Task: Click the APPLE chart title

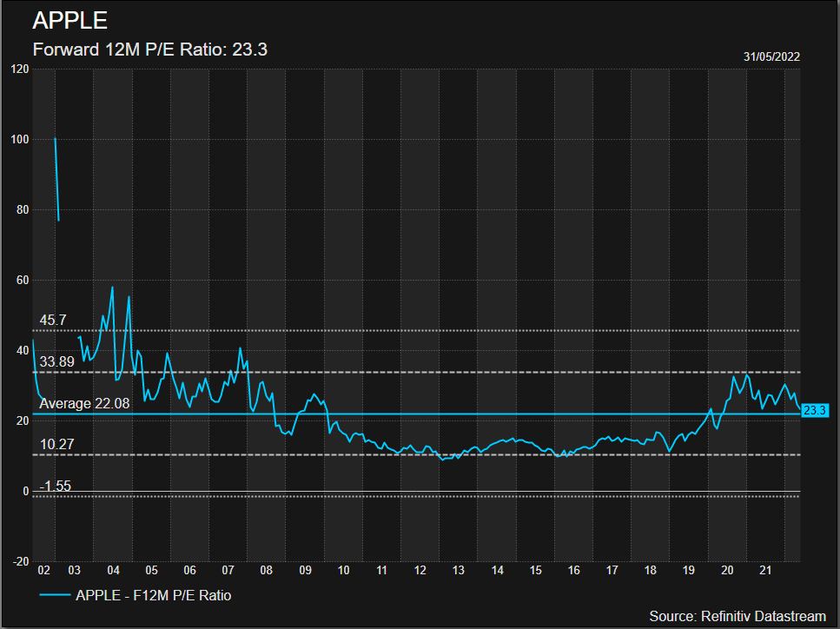Action: pos(70,22)
